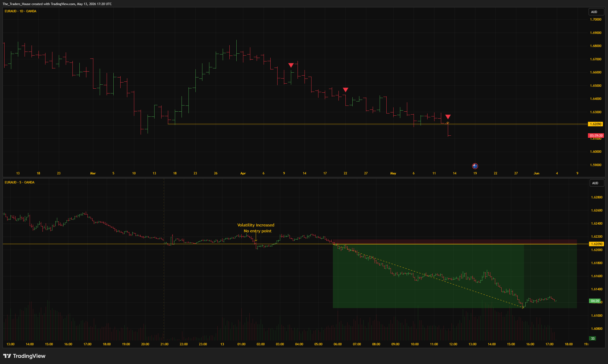Viewport: 608px width, 364px height.
Task: Click the Apr label on the date axis
Action: coord(243,173)
